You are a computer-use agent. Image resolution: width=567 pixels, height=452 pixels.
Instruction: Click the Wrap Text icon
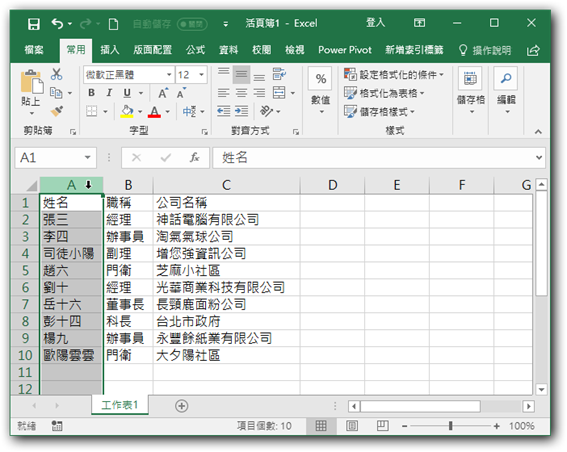[x=279, y=74]
